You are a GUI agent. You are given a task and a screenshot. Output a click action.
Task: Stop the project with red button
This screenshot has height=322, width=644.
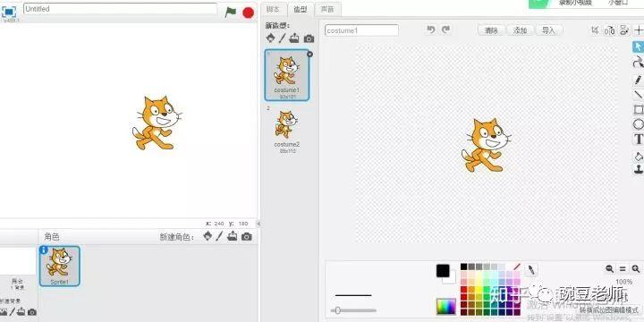click(x=248, y=13)
